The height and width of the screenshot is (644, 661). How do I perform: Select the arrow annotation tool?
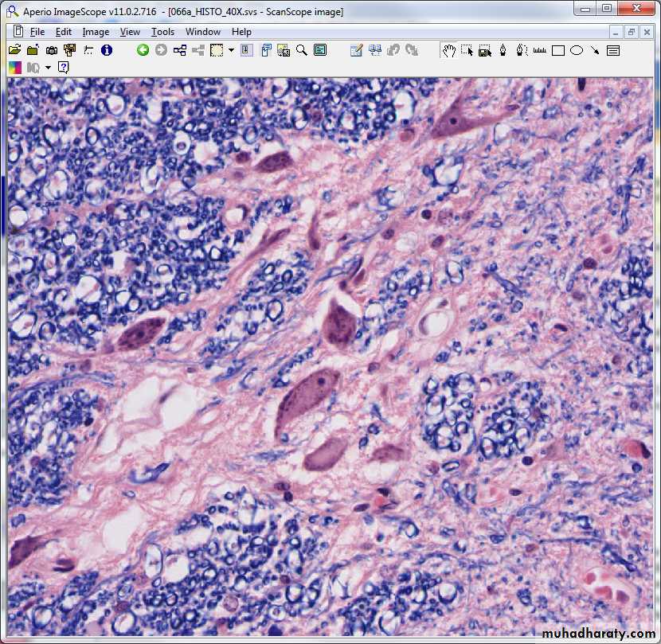pos(595,50)
